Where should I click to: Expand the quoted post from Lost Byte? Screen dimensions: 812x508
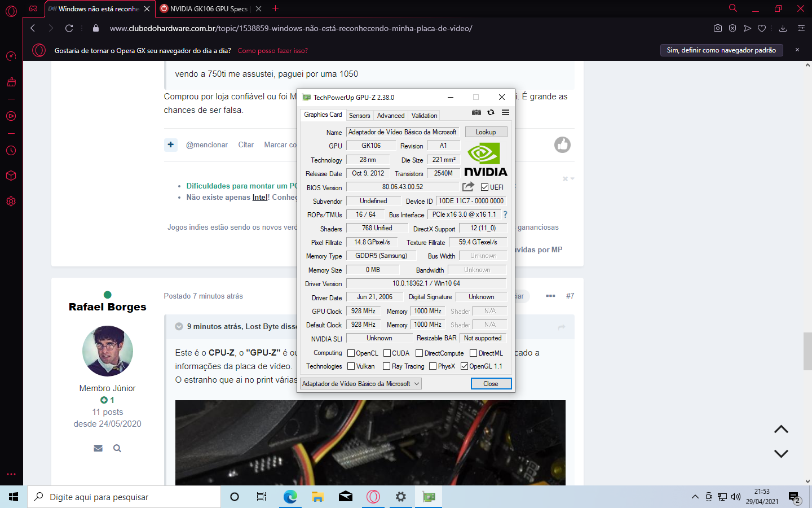pos(179,326)
